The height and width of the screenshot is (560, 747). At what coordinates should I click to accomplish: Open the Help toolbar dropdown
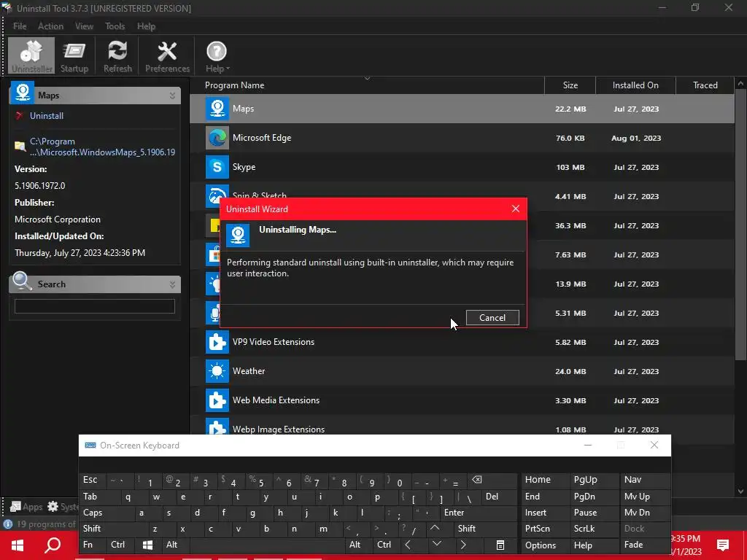click(217, 56)
